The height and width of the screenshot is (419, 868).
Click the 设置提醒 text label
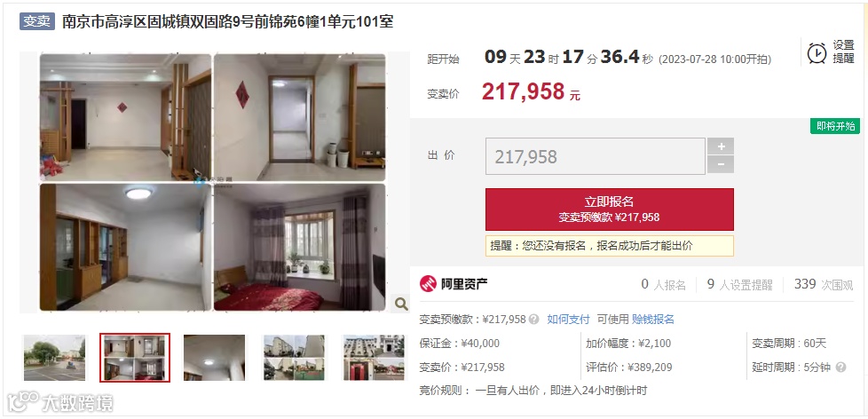coord(844,52)
